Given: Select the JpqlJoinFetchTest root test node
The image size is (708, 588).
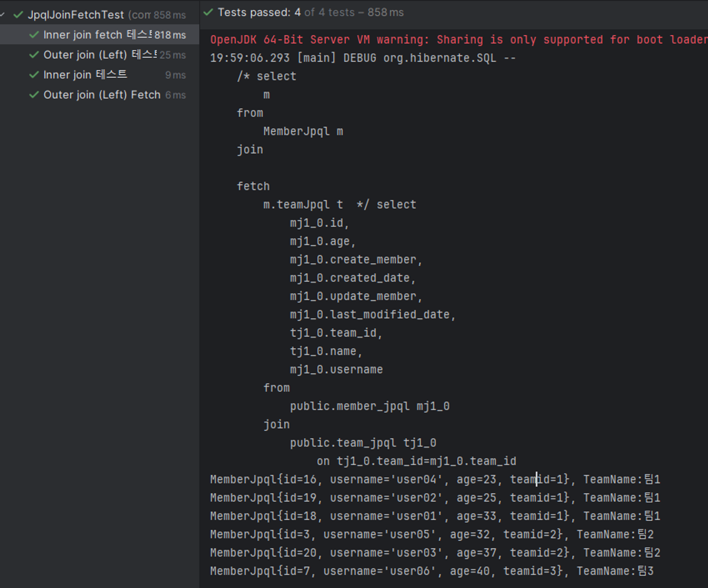Looking at the screenshot, I should point(76,15).
